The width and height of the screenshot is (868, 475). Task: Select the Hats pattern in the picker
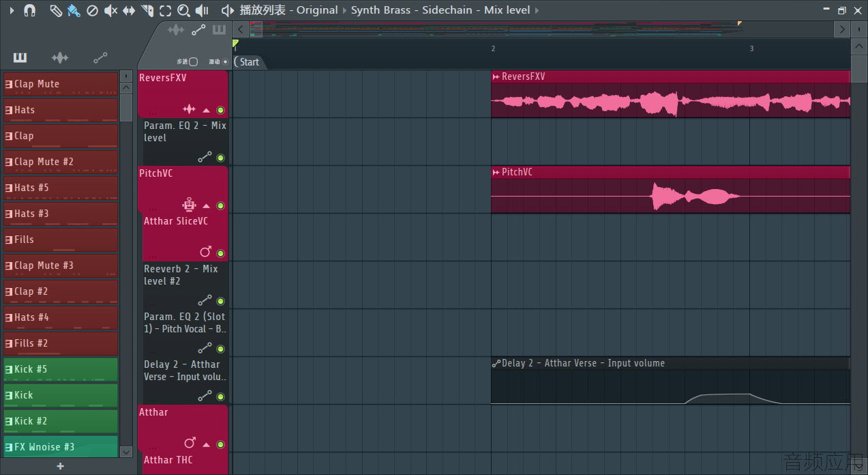click(x=61, y=110)
